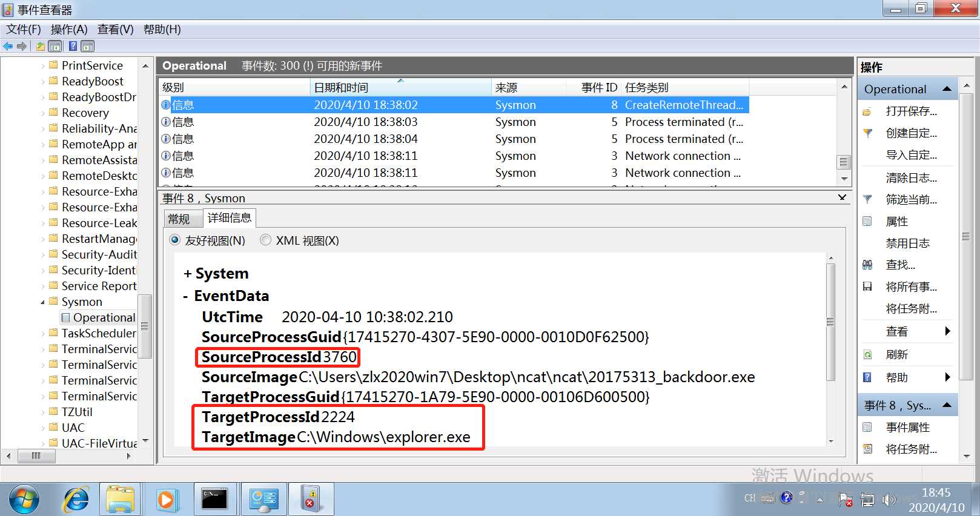Click the Help icon beside 帮助 in actions
Viewport: 980px width, 516px height.
point(867,377)
